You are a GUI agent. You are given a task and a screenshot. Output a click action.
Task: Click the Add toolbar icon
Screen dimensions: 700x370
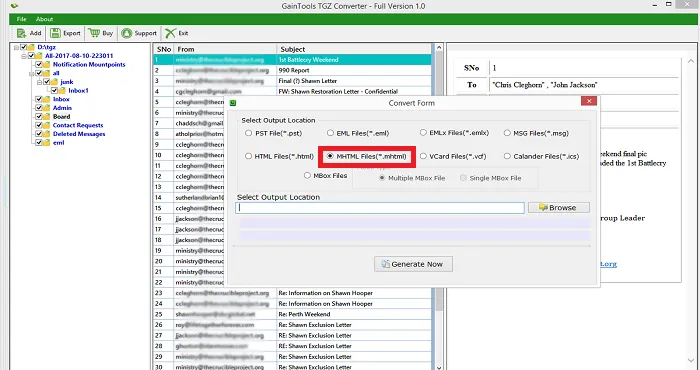pyautogui.click(x=21, y=33)
